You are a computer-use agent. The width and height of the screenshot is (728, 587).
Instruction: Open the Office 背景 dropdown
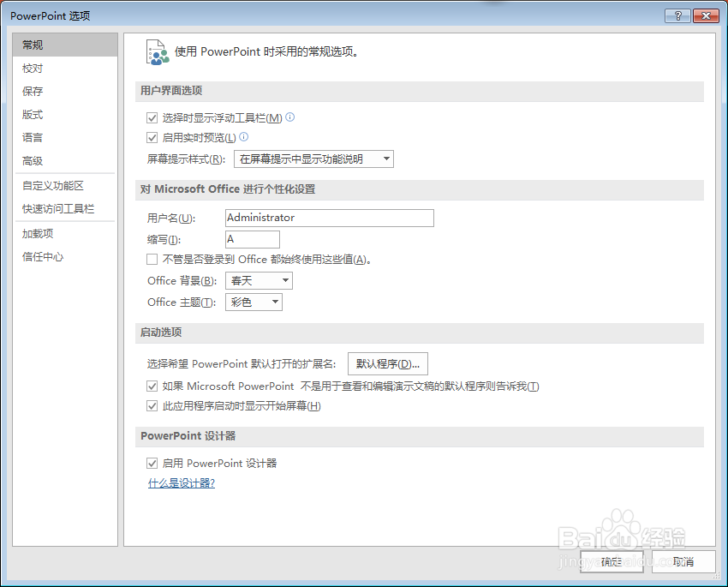coord(259,280)
